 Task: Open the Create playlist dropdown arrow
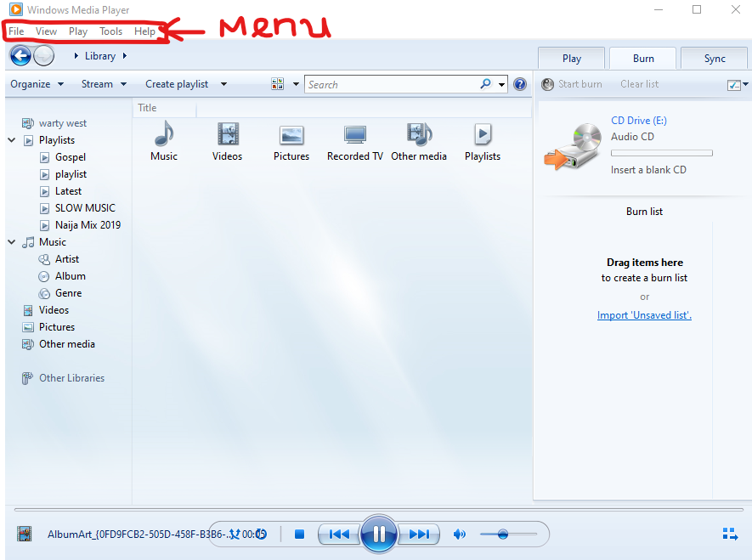tap(223, 84)
